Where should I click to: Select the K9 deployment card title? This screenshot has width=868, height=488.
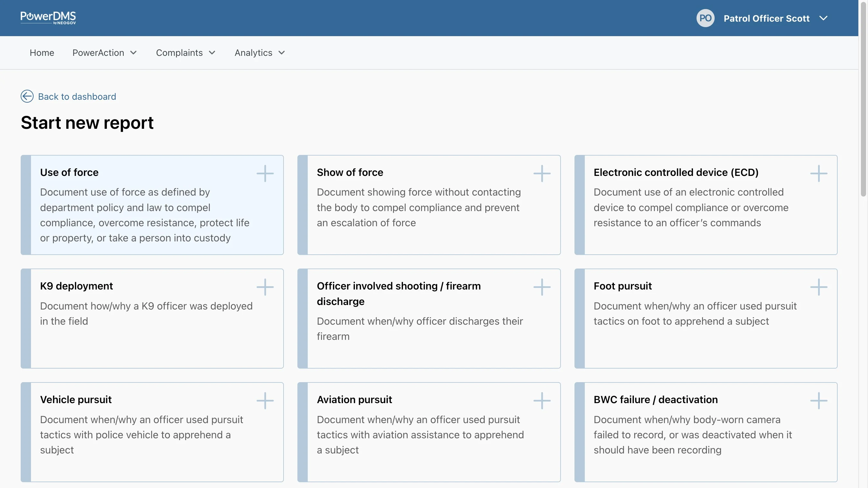point(76,286)
